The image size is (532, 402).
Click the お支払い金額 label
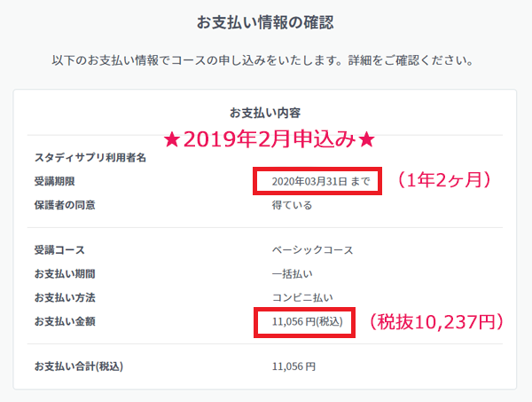65,321
